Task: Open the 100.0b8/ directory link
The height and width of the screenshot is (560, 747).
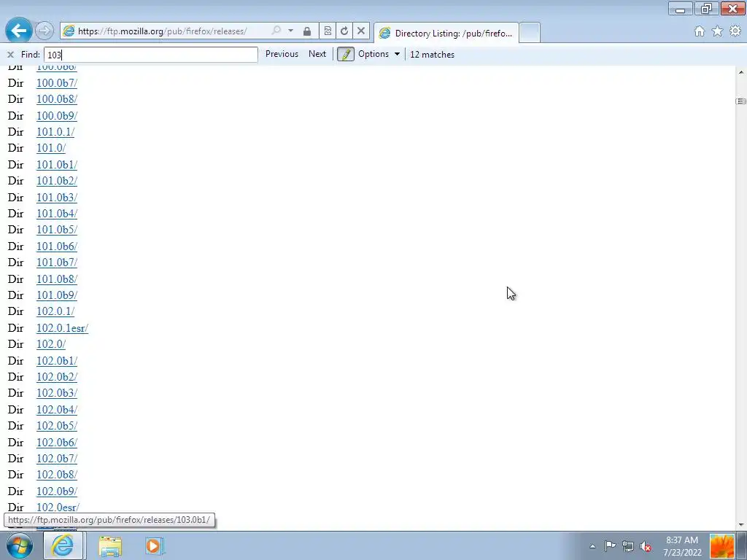Action: [x=57, y=99]
